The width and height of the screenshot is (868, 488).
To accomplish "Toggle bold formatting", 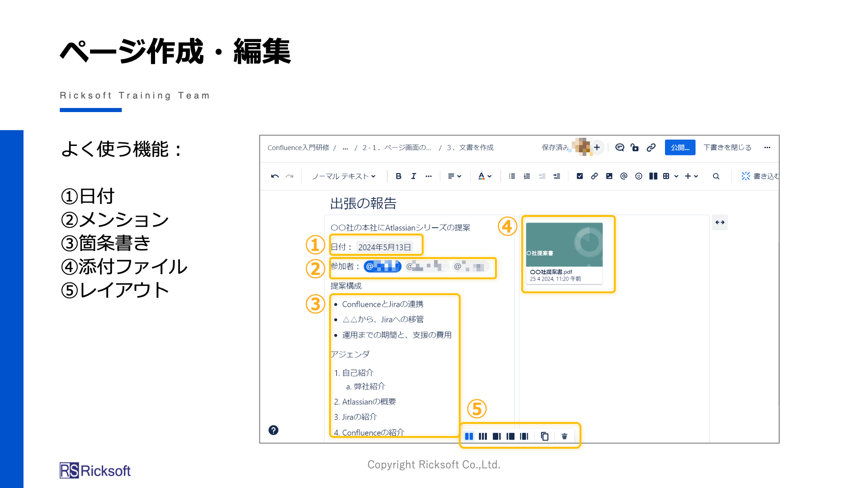I will click(x=398, y=176).
